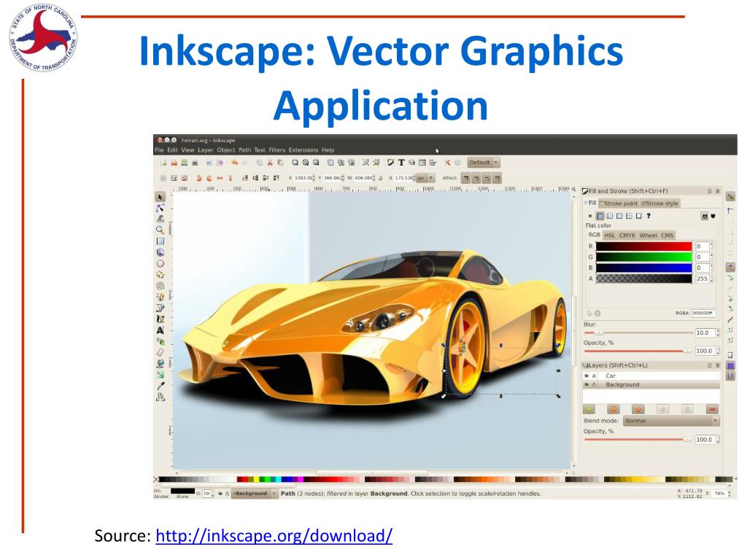
Task: Select the Dropper color picker tool
Action: coord(160,386)
